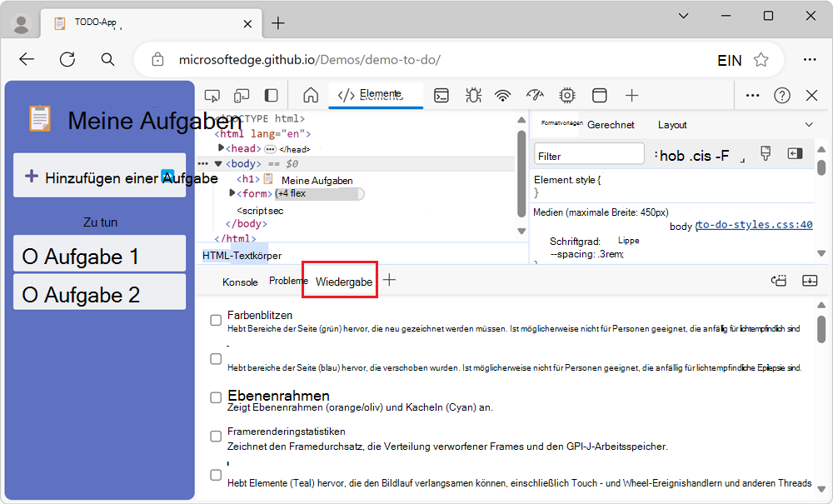Viewport: 833px width, 504px height.
Task: Open DevTools settings with the gear icon
Action: [566, 95]
